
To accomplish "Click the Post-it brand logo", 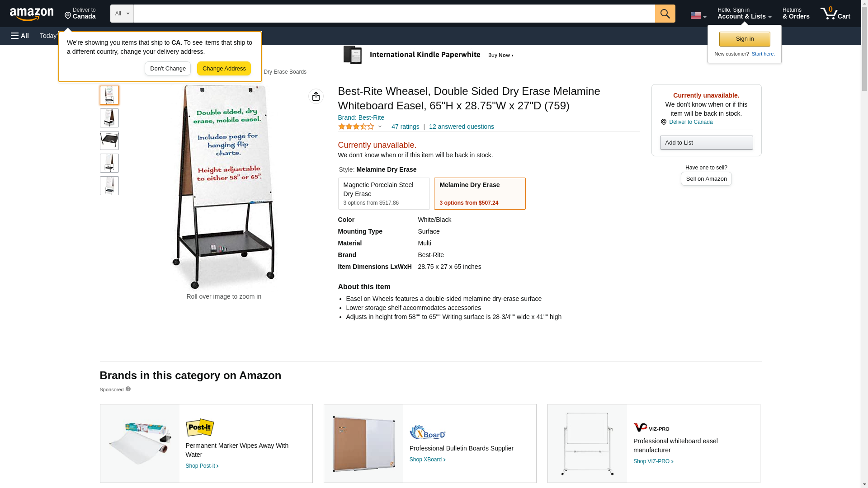I will [x=199, y=427].
